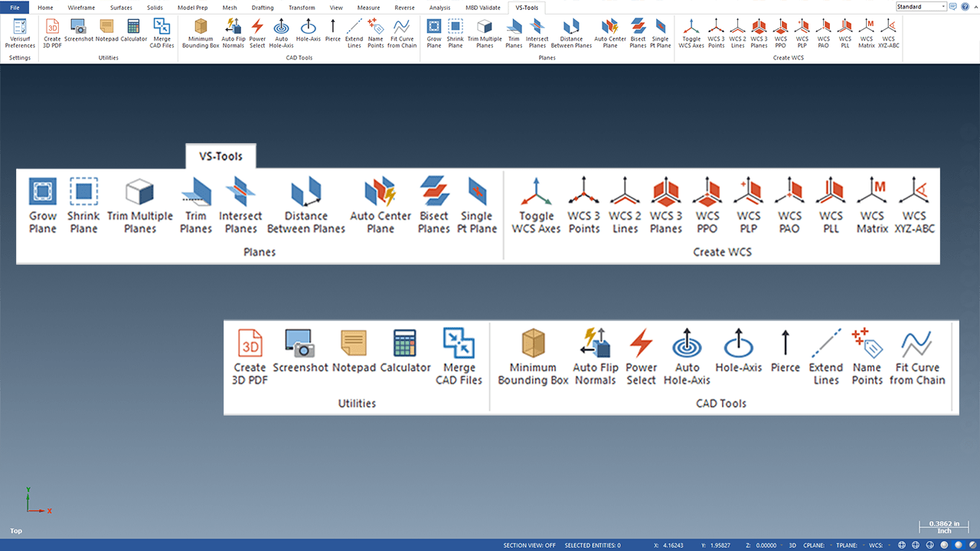Switch to the Reverse tab
The height and width of the screenshot is (551, 980).
(x=404, y=8)
